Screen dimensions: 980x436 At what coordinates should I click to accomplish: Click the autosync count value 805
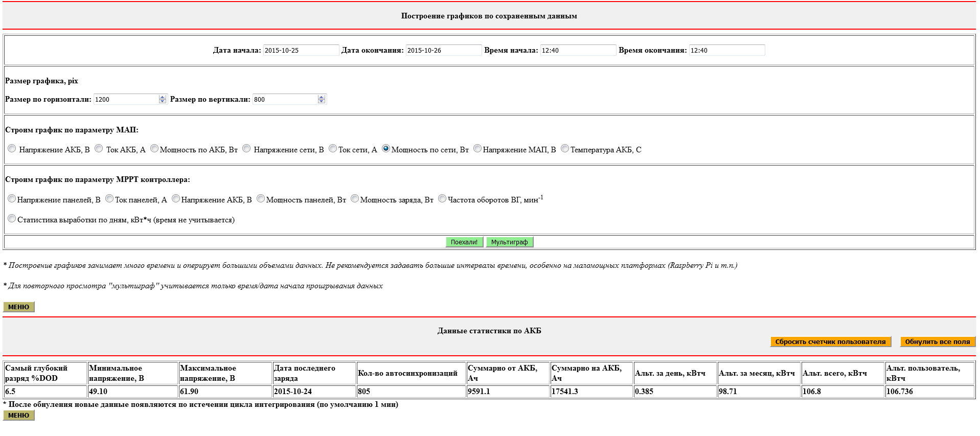coord(364,392)
